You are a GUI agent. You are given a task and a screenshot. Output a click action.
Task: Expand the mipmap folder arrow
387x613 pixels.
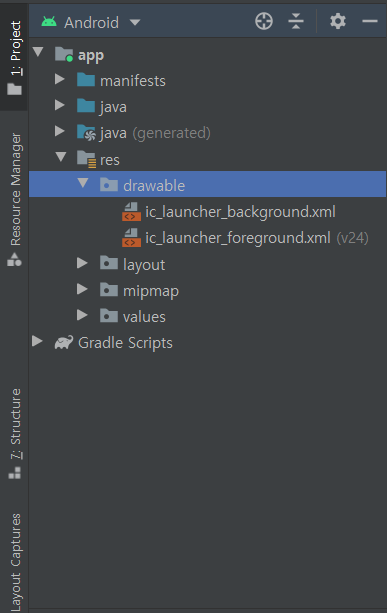(82, 289)
